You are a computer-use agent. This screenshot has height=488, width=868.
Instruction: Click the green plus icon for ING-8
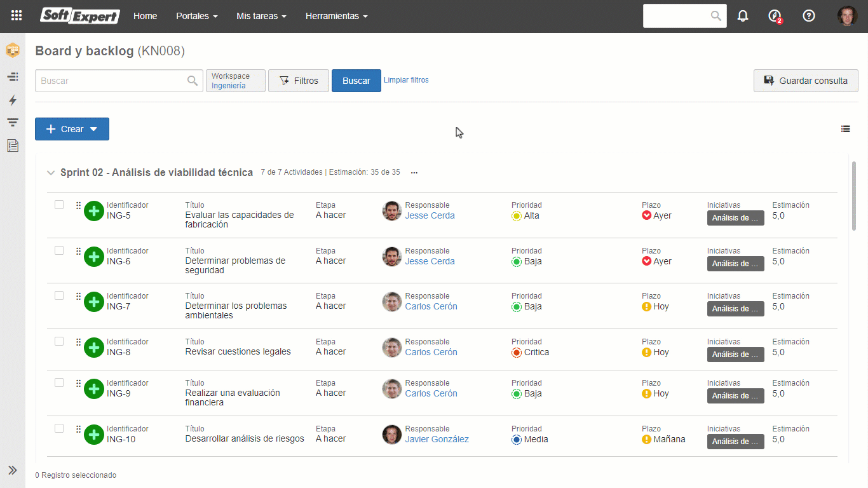(x=94, y=348)
